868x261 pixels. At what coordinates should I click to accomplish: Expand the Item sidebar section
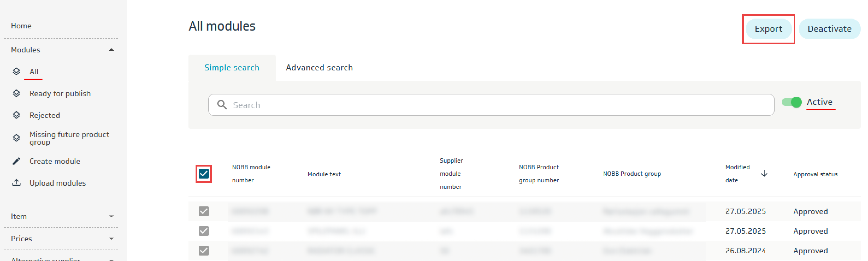pos(111,216)
